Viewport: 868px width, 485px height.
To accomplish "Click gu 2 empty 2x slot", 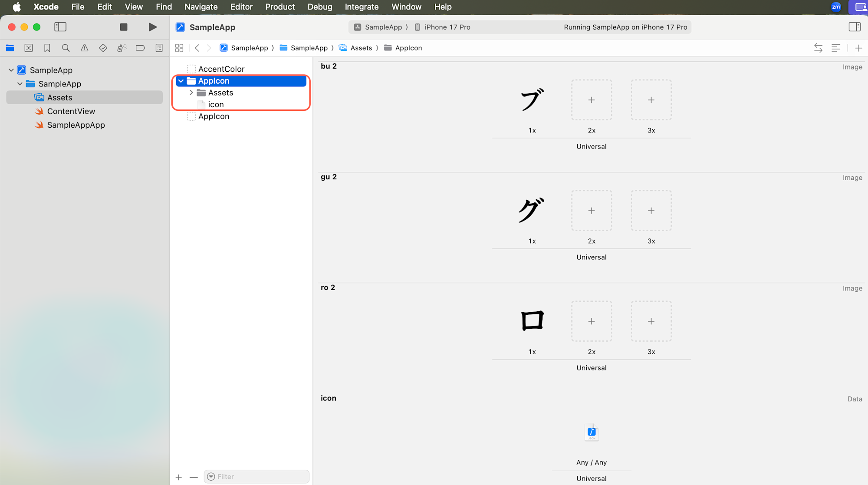I will coord(592,211).
